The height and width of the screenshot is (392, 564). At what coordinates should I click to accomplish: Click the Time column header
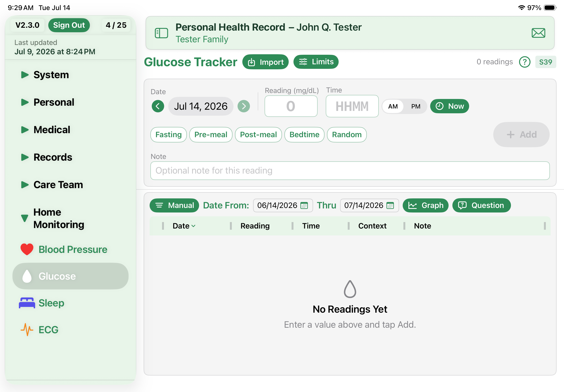pyautogui.click(x=311, y=226)
